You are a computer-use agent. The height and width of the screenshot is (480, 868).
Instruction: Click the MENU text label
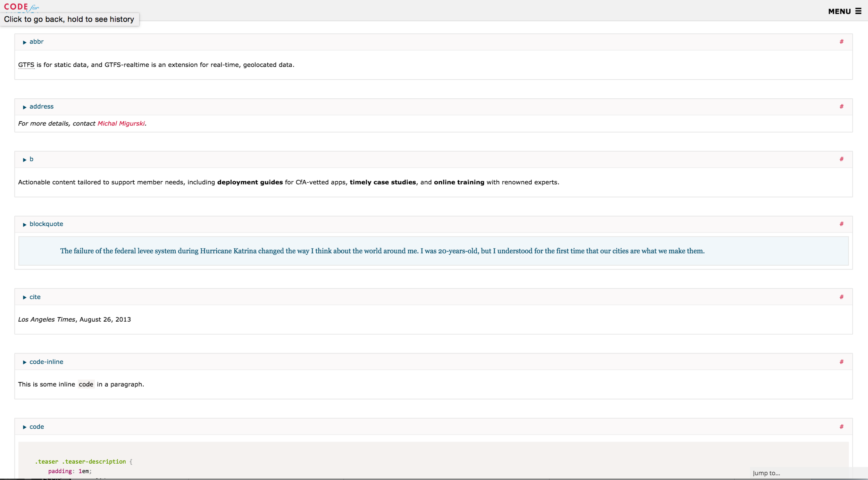[839, 11]
